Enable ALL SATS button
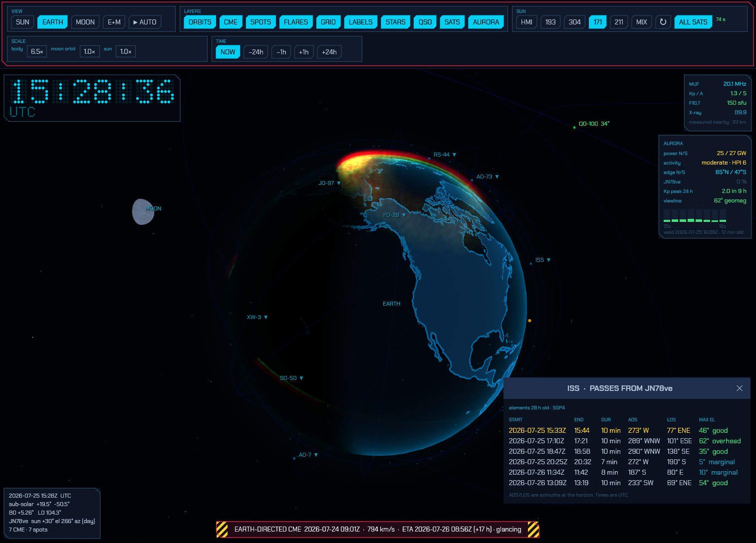 tap(693, 22)
